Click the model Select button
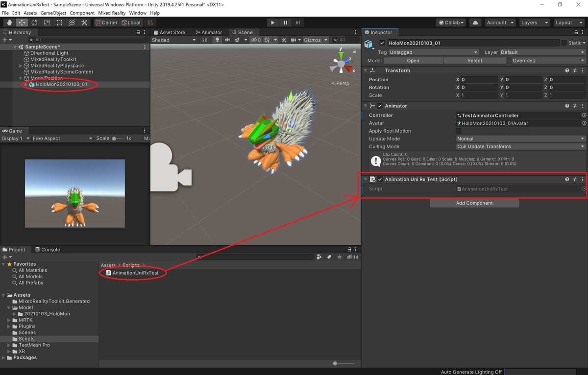Image resolution: width=588 pixels, height=375 pixels. (x=475, y=61)
